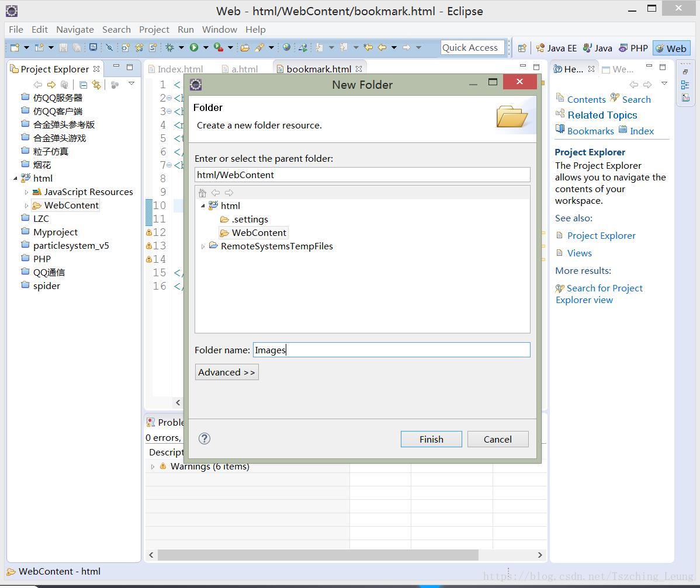Open the Run dropdown arrow

(x=206, y=47)
